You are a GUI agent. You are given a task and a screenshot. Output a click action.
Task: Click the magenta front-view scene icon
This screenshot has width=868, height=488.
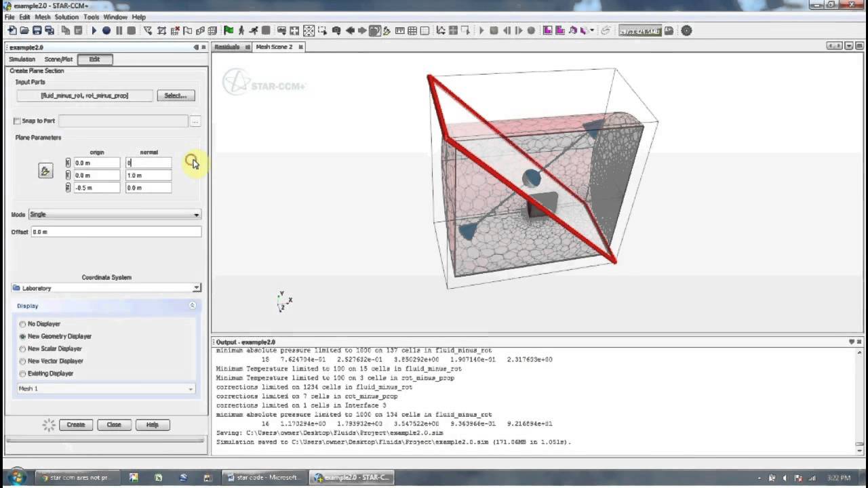point(548,30)
